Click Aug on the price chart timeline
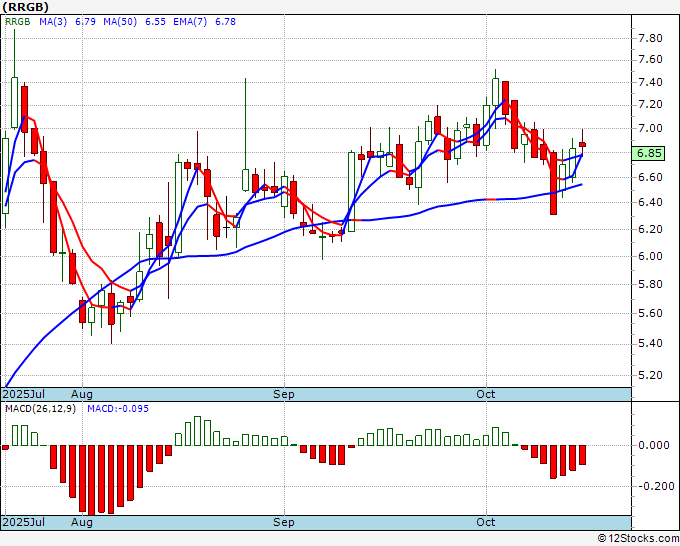The height and width of the screenshot is (546, 680). click(x=82, y=394)
